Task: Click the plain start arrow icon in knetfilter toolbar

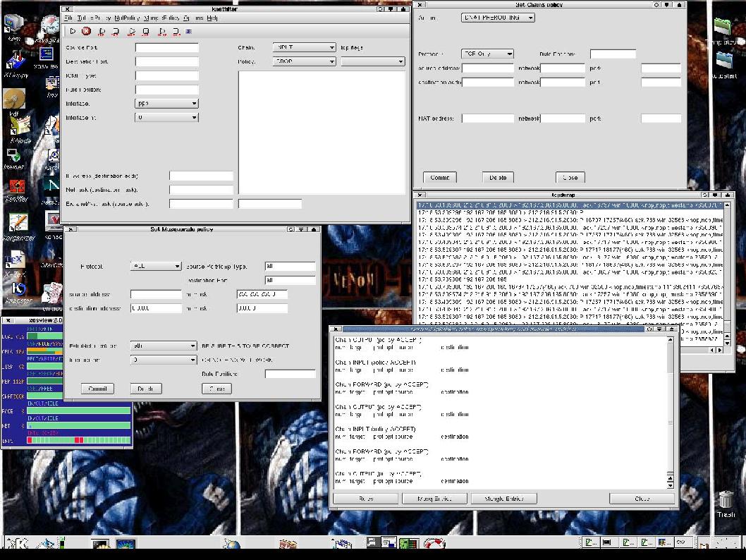Action: [73, 31]
